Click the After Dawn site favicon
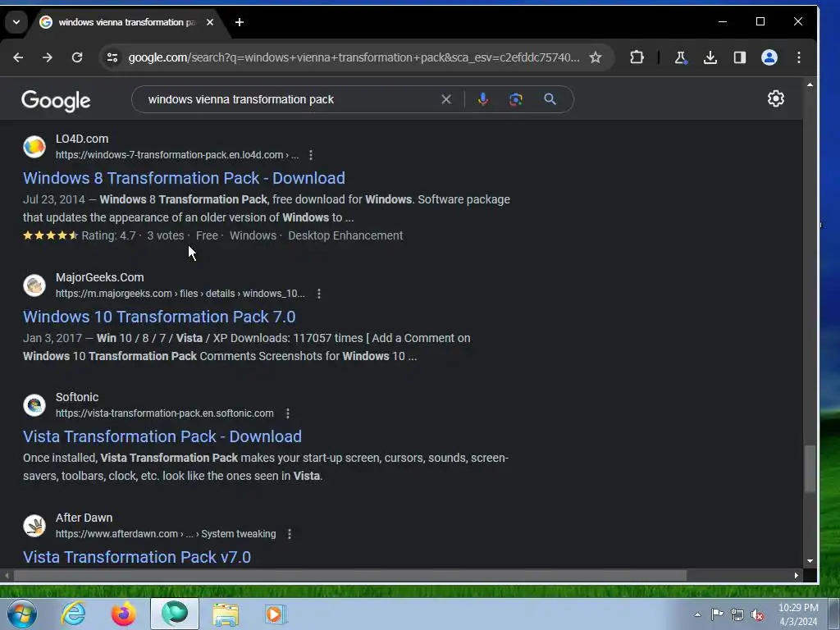 34,526
